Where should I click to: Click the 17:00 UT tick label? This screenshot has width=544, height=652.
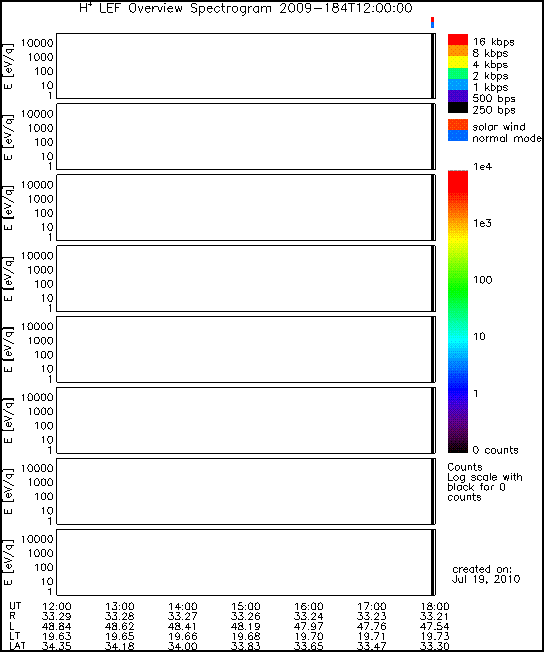pos(372,606)
